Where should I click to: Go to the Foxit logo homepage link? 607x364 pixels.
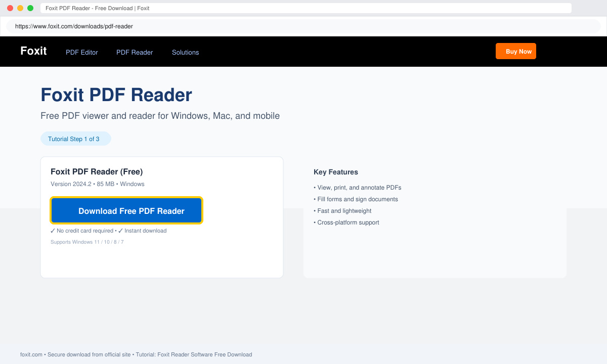point(33,51)
